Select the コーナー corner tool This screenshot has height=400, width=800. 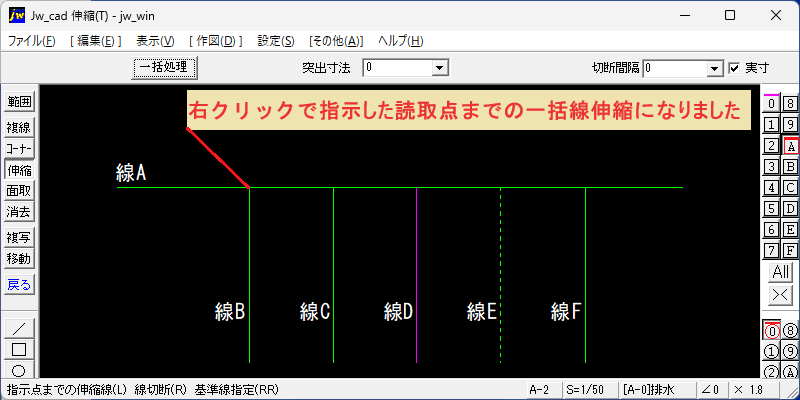19,148
